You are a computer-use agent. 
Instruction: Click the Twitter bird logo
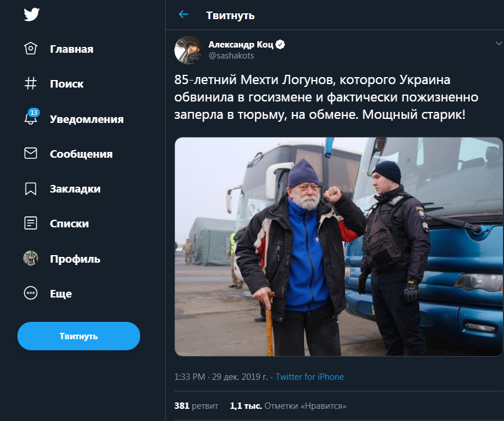point(31,14)
